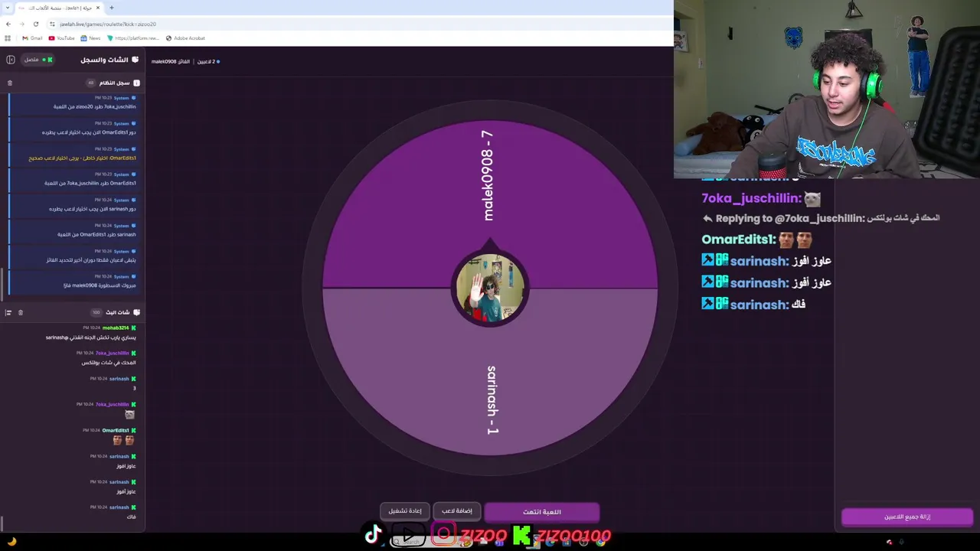980x551 pixels.
Task: Click the ZIZOO100 red overlay text
Action: coord(573,536)
